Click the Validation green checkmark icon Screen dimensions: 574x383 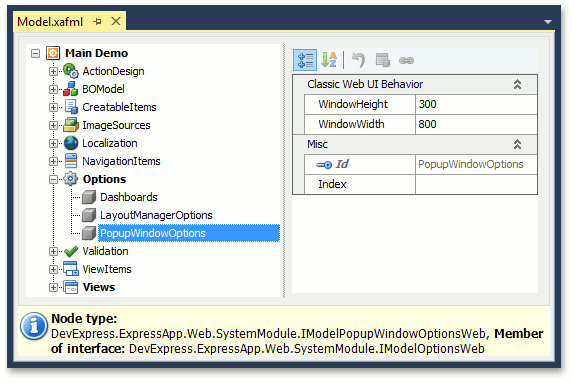pyautogui.click(x=71, y=251)
